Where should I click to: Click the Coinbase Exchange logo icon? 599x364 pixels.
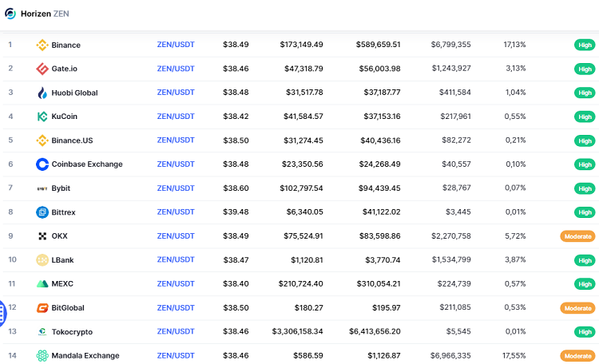42,164
